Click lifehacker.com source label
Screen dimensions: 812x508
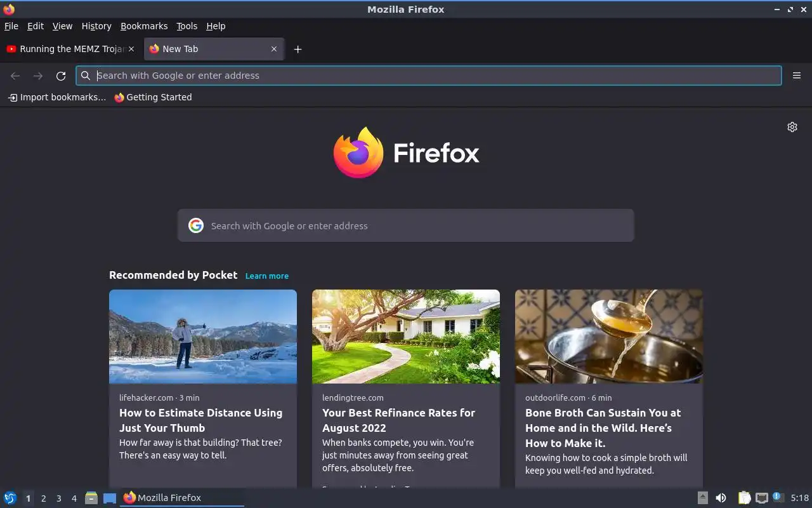(x=146, y=398)
